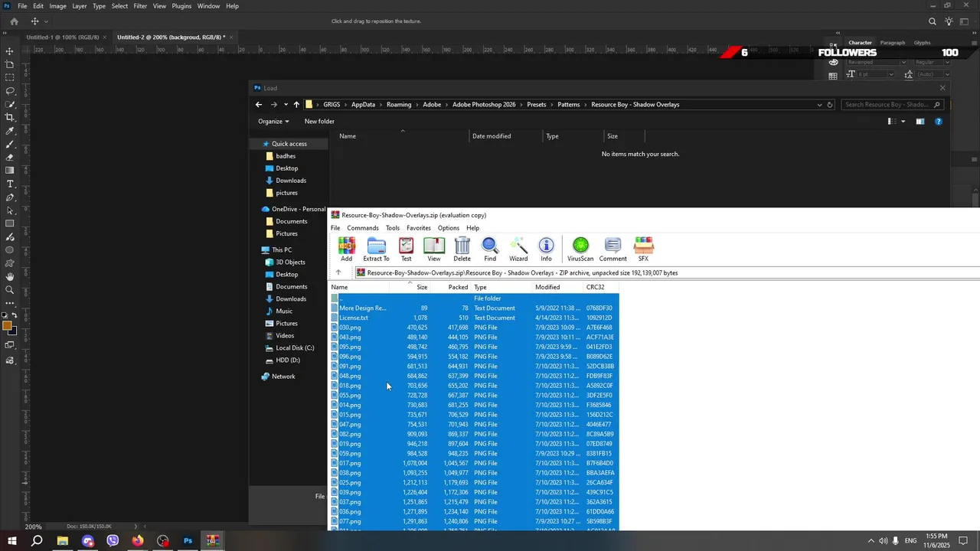Screen dimensions: 980x551
Task: Click WinRAR SFX icon
Action: [643, 249]
